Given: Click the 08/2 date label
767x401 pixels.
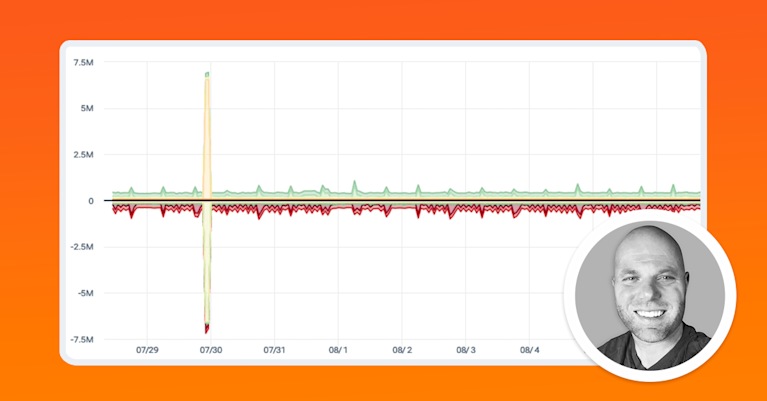Looking at the screenshot, I should pos(402,350).
